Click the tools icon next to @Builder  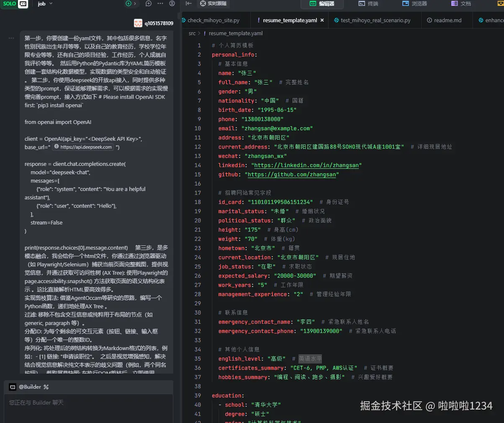pos(46,387)
